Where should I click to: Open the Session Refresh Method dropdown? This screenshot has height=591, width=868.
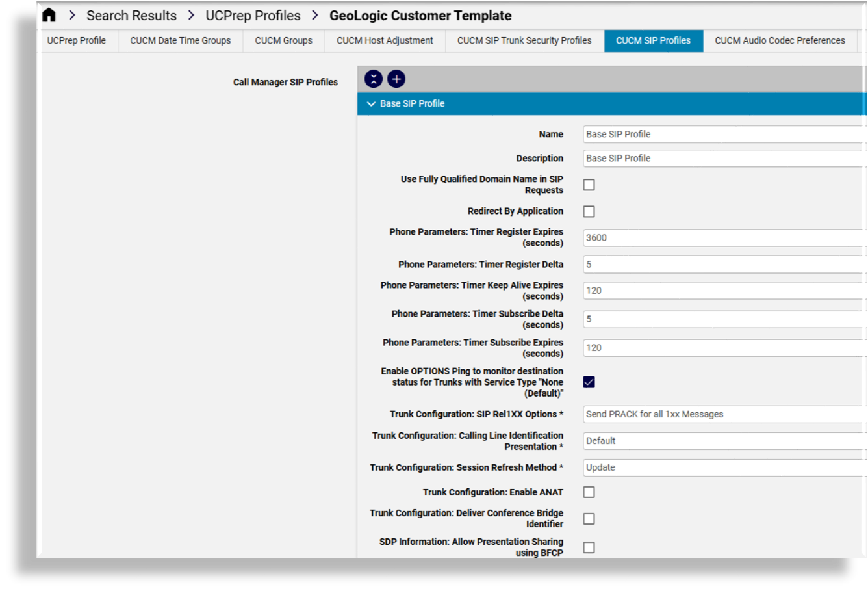(722, 467)
